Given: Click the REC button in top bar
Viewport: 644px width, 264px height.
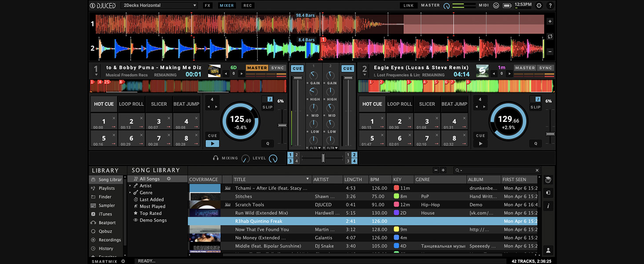Looking at the screenshot, I should click(248, 5).
